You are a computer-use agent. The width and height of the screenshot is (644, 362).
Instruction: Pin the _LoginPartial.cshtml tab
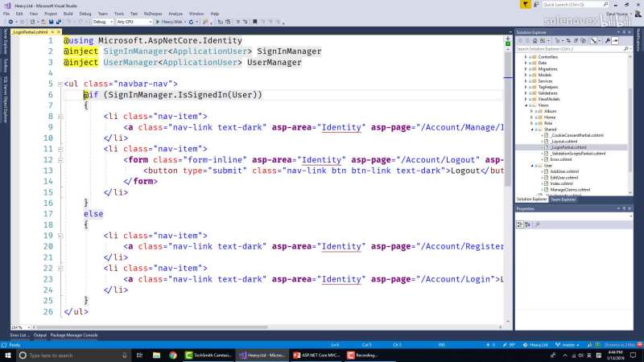click(52, 32)
